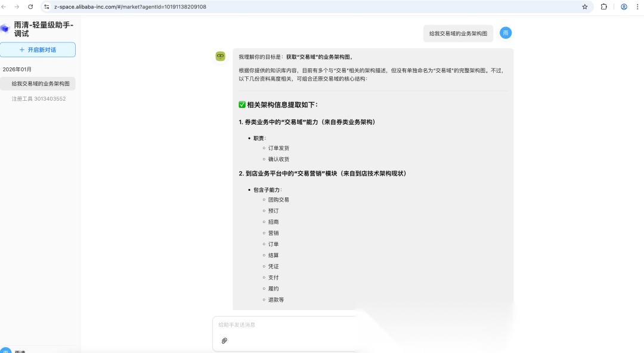Screen dimensions: 644x353
Task: Click the bullet label 职责
Action: click(259, 138)
